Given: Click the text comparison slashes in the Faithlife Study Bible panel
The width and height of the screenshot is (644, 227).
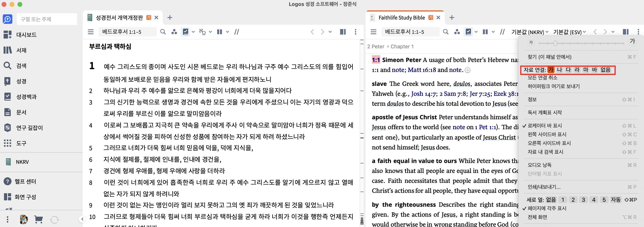Looking at the screenshot, I should pyautogui.click(x=502, y=32).
